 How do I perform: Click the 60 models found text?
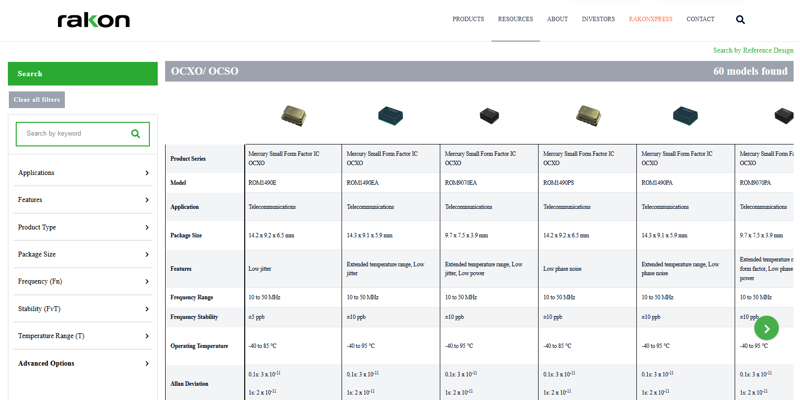750,71
